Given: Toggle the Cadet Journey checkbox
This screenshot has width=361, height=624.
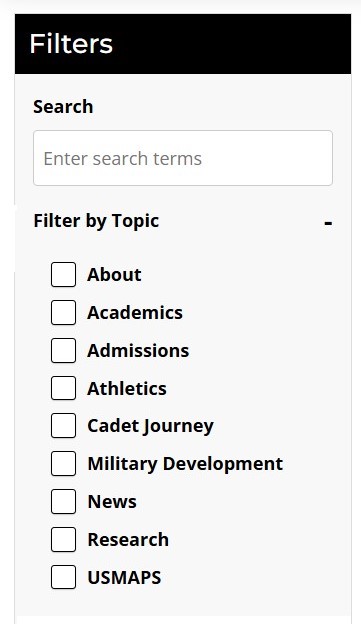Looking at the screenshot, I should point(63,425).
